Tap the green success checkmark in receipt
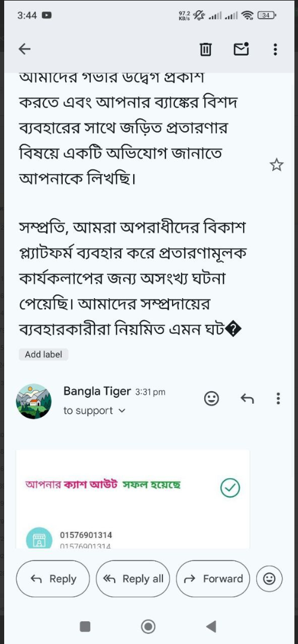Image resolution: width=298 pixels, height=644 pixels. 230,487
